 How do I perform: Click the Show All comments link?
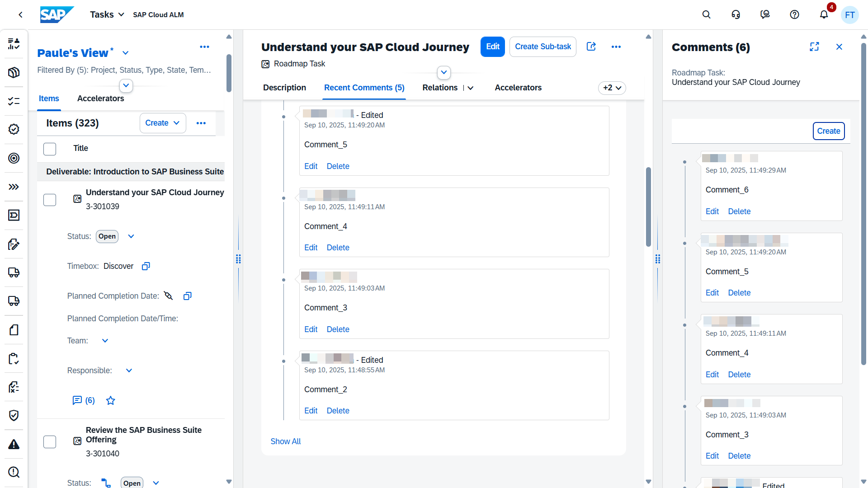(285, 441)
